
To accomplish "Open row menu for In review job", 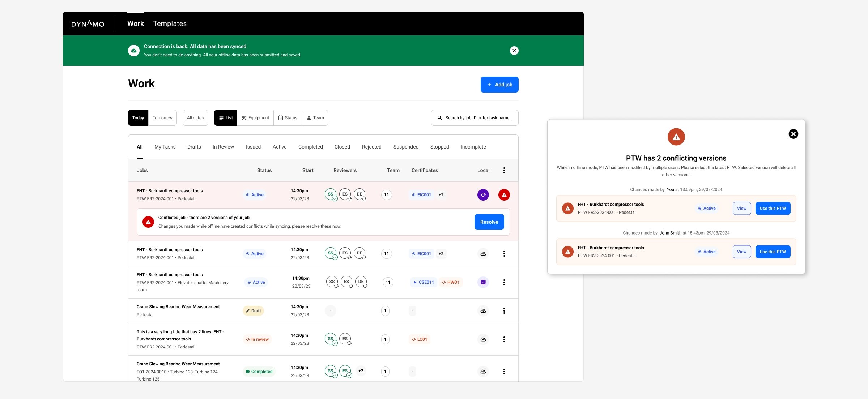I will pos(504,339).
